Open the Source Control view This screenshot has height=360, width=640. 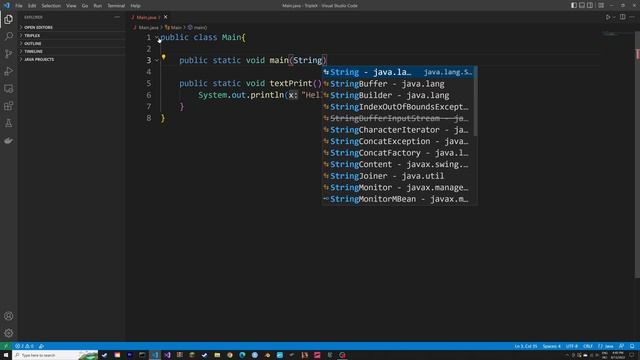pyautogui.click(x=9, y=54)
